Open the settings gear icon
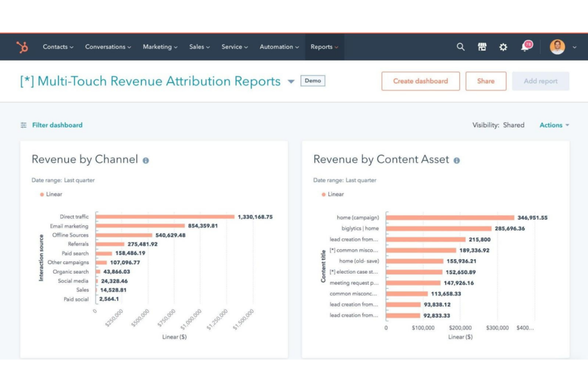This screenshot has height=392, width=588. 503,47
